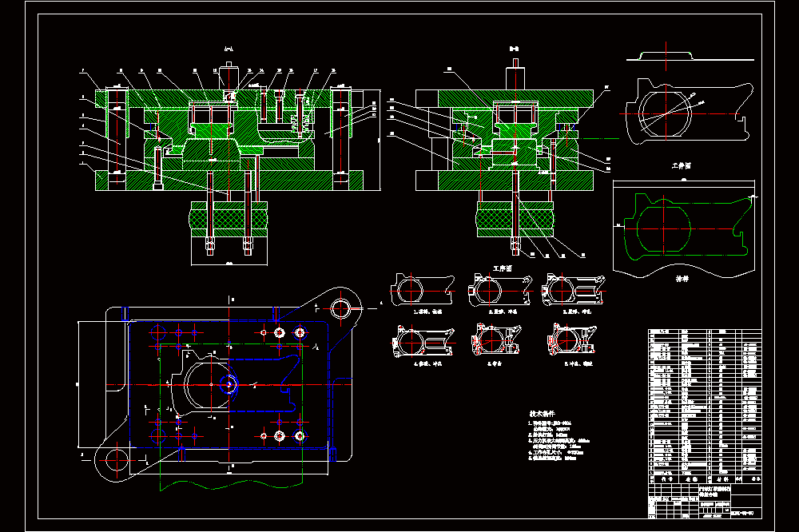
Task: Click the 工件图 workpiece drawing label
Action: 682,165
